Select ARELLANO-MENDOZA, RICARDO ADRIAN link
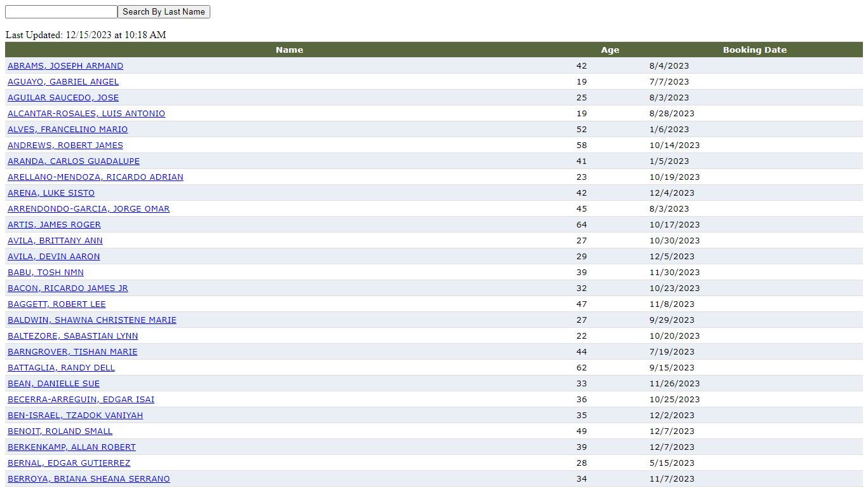The height and width of the screenshot is (488, 868). [95, 177]
